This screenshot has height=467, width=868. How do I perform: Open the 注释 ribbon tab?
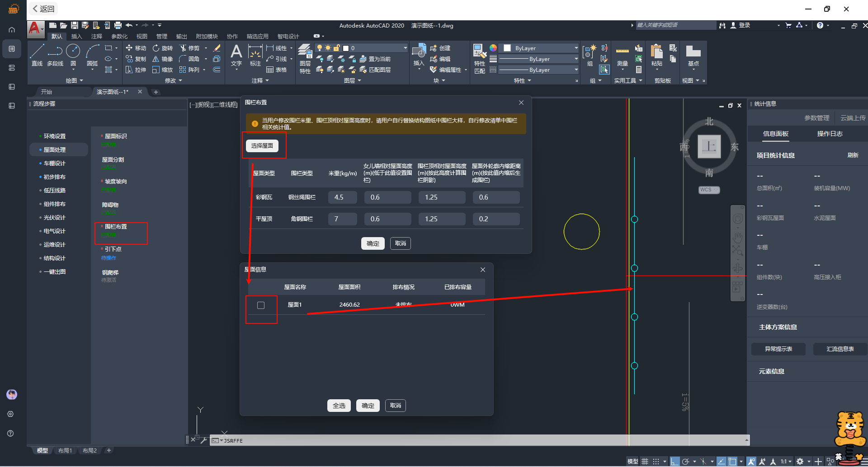[x=97, y=36]
